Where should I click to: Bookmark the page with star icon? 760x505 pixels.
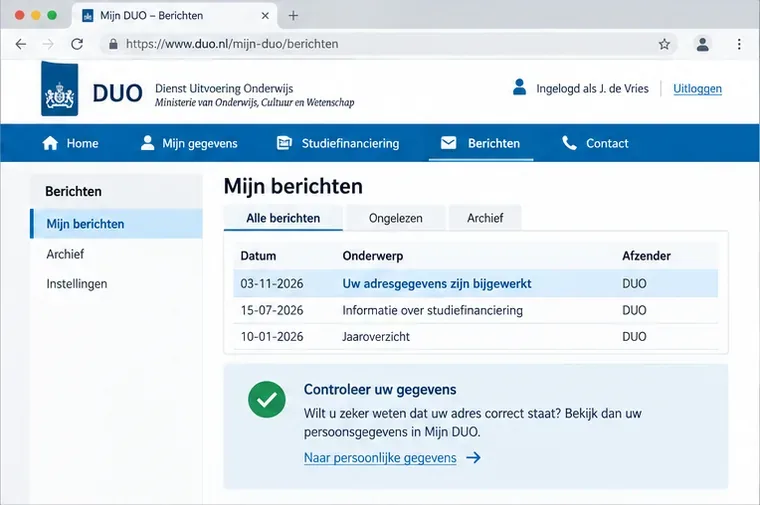[664, 45]
